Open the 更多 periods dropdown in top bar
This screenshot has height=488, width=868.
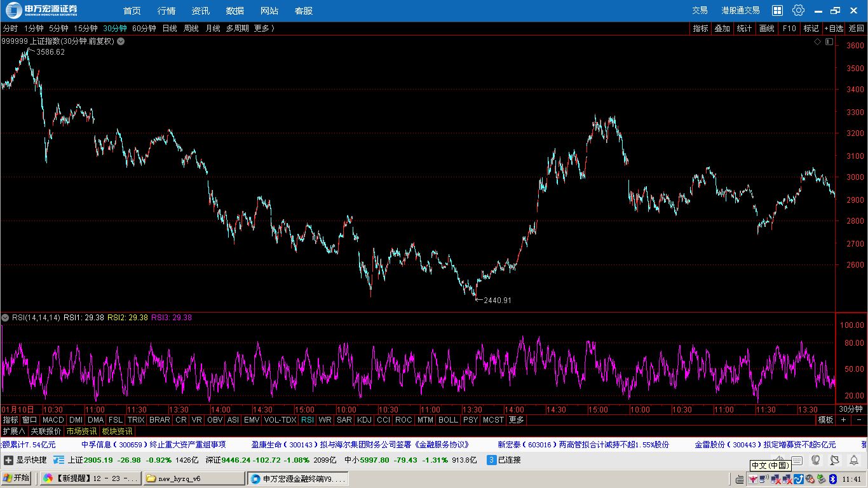pyautogui.click(x=264, y=29)
